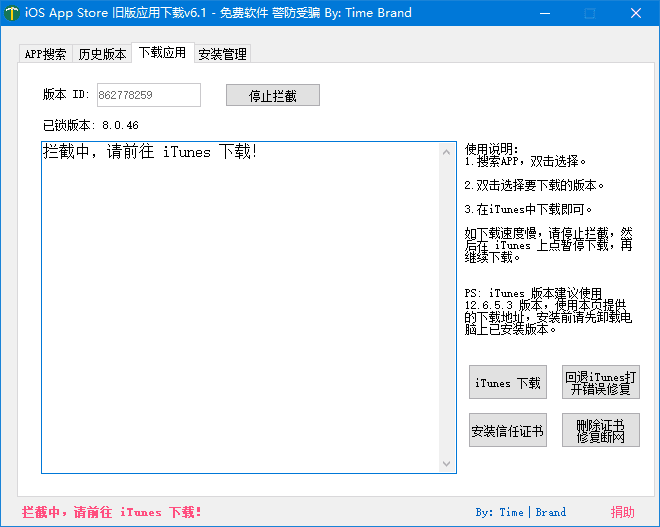This screenshot has width=660, height=527.
Task: Click the log's vertical scrollbar track
Action: coord(447,308)
